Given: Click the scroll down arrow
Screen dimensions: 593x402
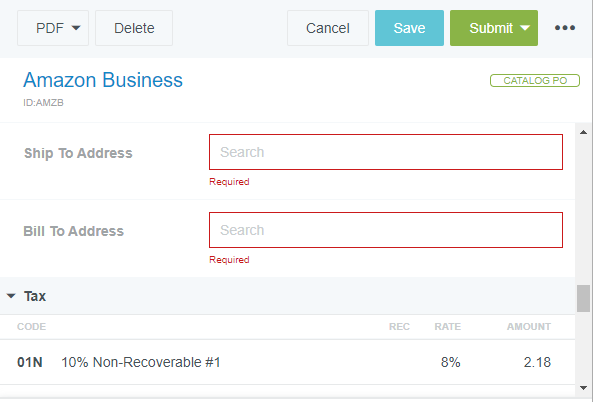Looking at the screenshot, I should tap(583, 388).
